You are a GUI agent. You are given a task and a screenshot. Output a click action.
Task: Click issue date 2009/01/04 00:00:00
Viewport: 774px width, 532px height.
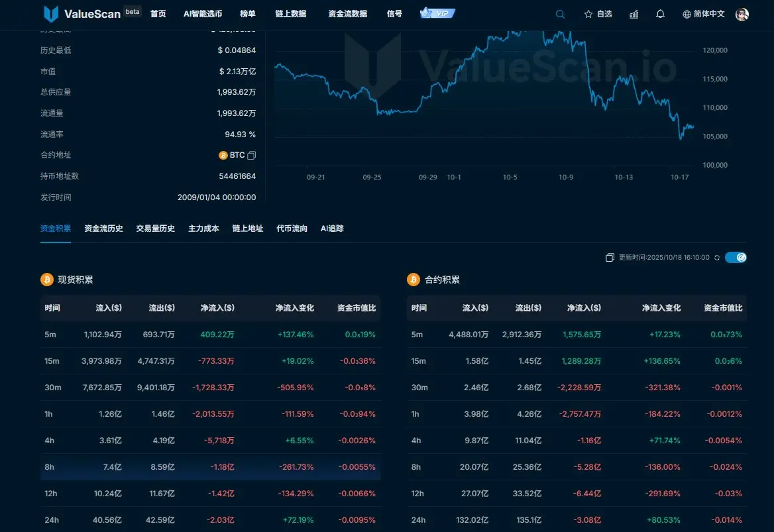click(217, 197)
